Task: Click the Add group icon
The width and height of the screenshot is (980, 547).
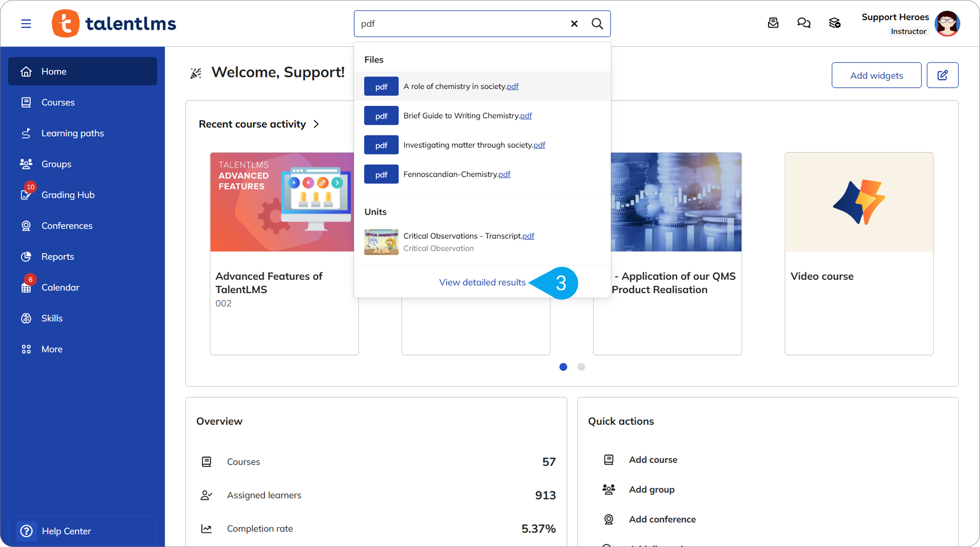Action: pos(609,489)
